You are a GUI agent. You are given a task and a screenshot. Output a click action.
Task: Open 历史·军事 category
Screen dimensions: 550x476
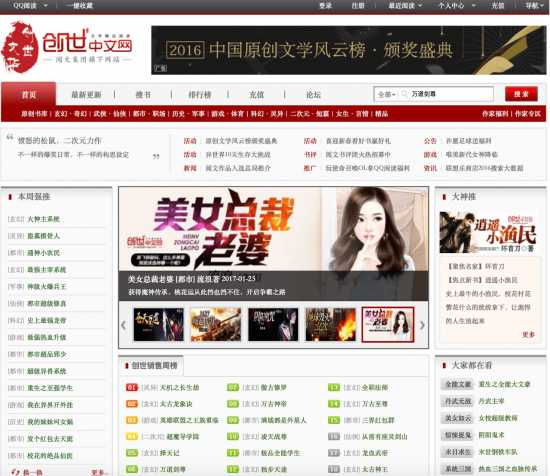point(188,114)
